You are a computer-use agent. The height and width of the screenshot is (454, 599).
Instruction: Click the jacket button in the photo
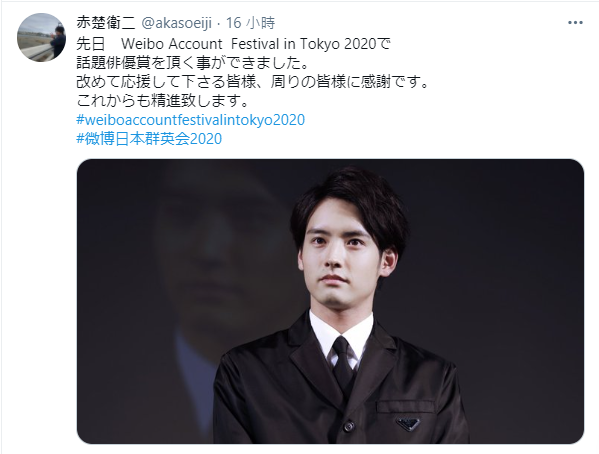(x=347, y=426)
